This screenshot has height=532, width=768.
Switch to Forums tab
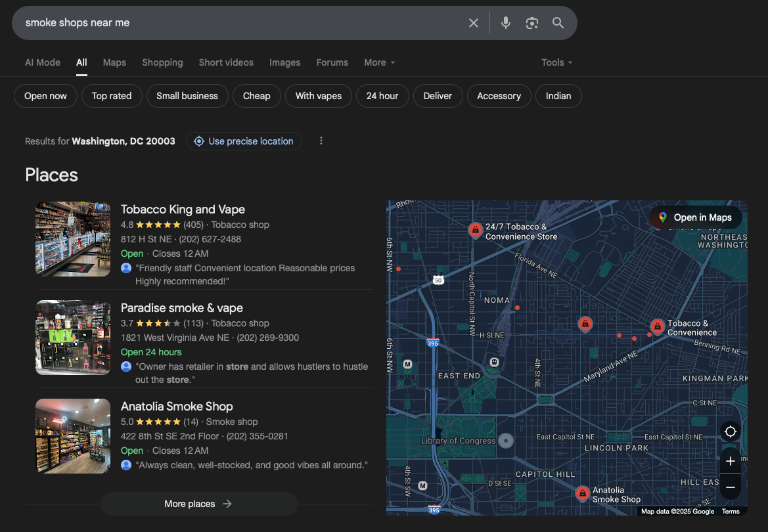click(332, 62)
